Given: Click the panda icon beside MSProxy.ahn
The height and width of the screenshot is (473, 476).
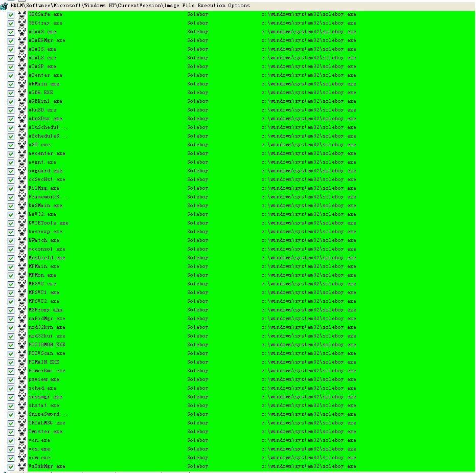Looking at the screenshot, I should 22,310.
